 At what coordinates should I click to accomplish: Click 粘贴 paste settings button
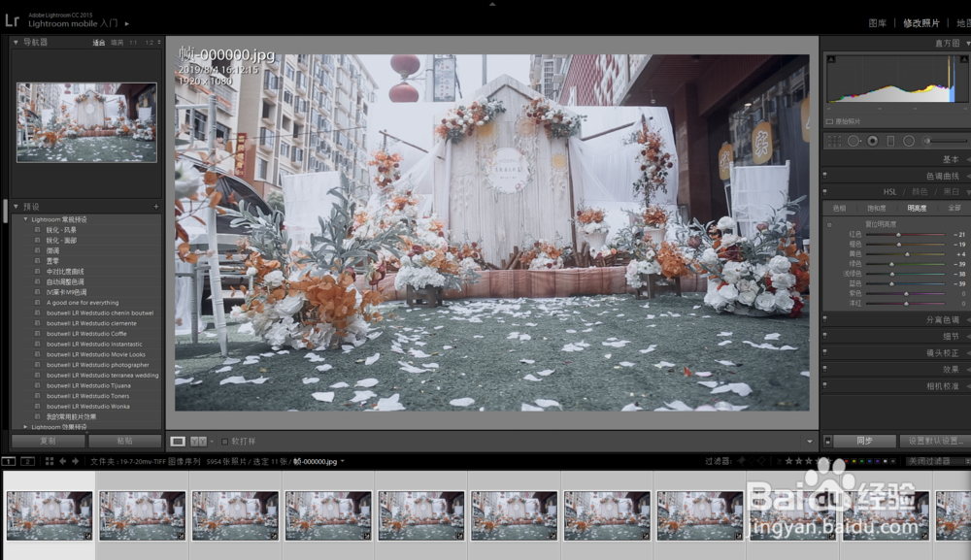pos(125,441)
